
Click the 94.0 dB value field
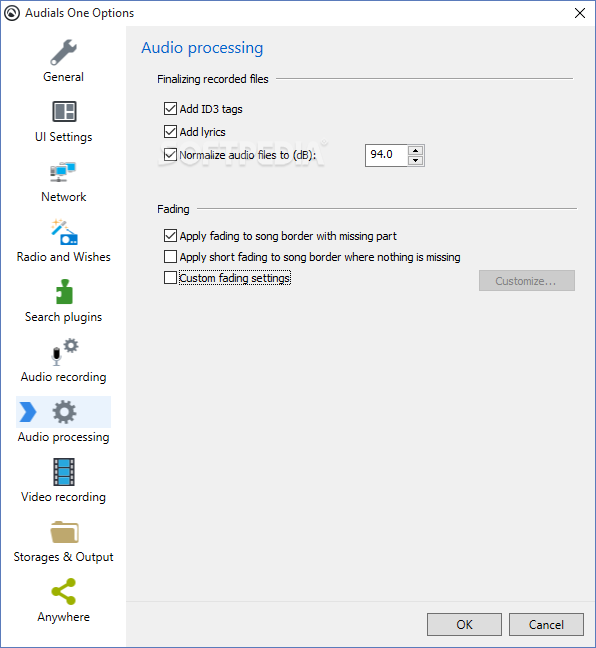click(386, 155)
